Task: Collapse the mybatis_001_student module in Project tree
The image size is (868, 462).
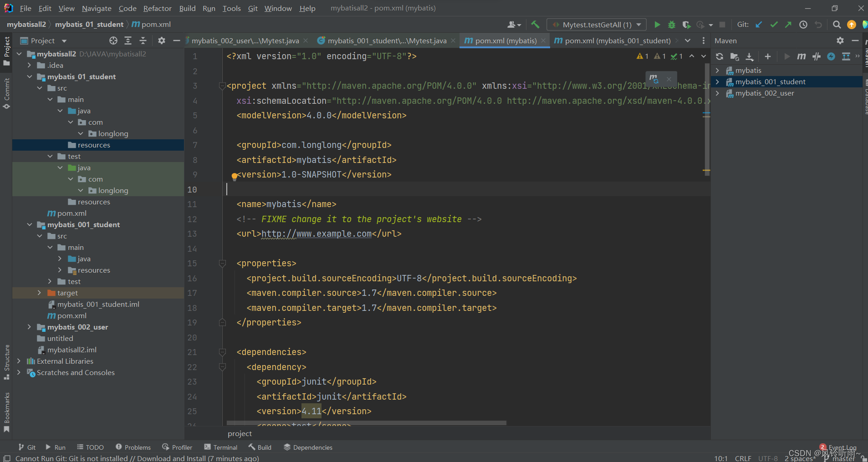Action: pyautogui.click(x=30, y=224)
